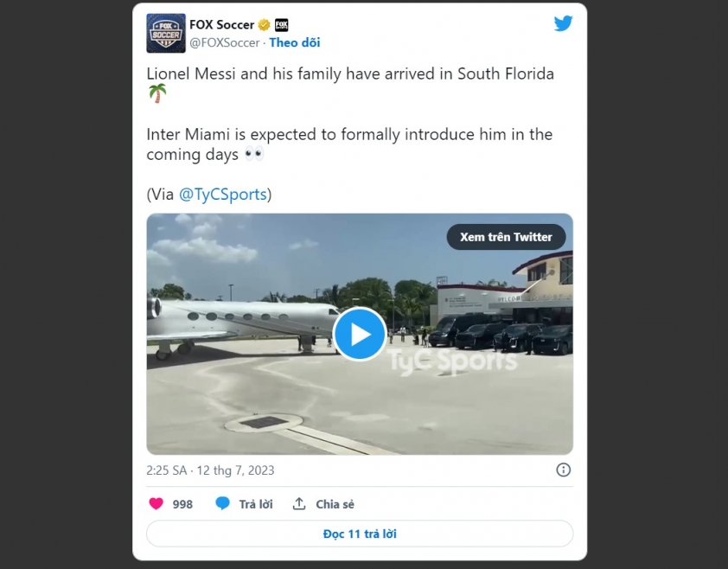The image size is (728, 569).
Task: Click the Xem trên Twitter button
Action: [x=506, y=237]
